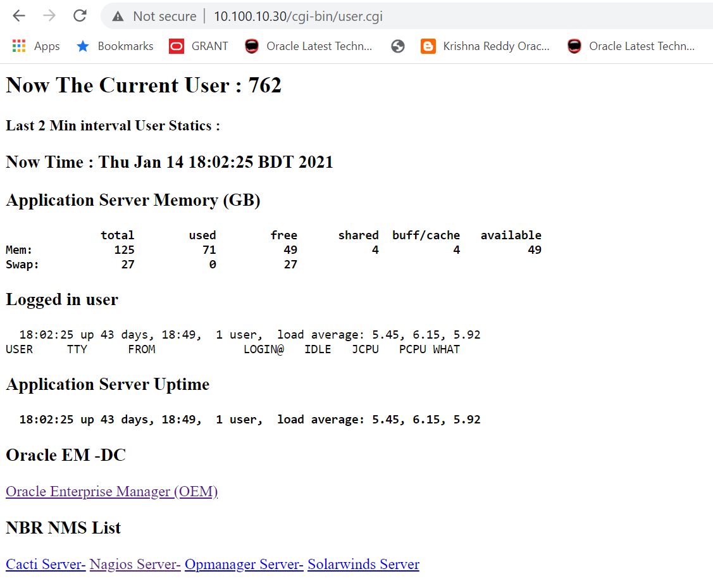Click the 'buff/cache' column header
Screen dimensions: 713x588
pyautogui.click(x=426, y=235)
